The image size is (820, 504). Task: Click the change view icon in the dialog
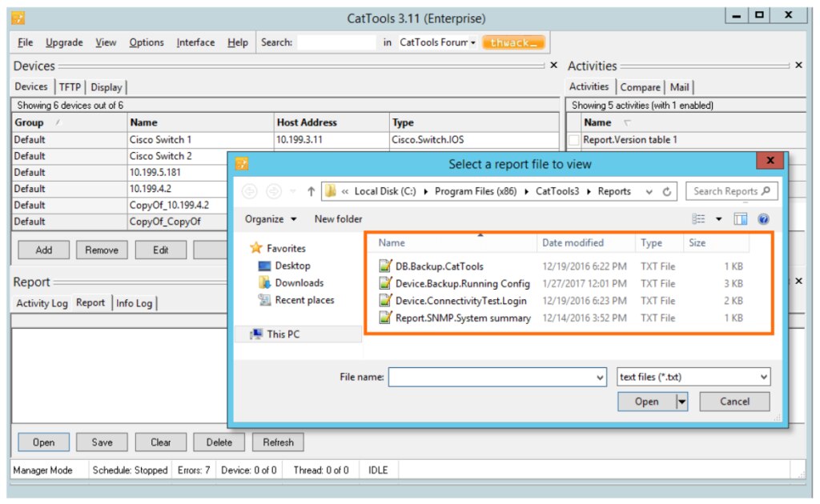[698, 218]
